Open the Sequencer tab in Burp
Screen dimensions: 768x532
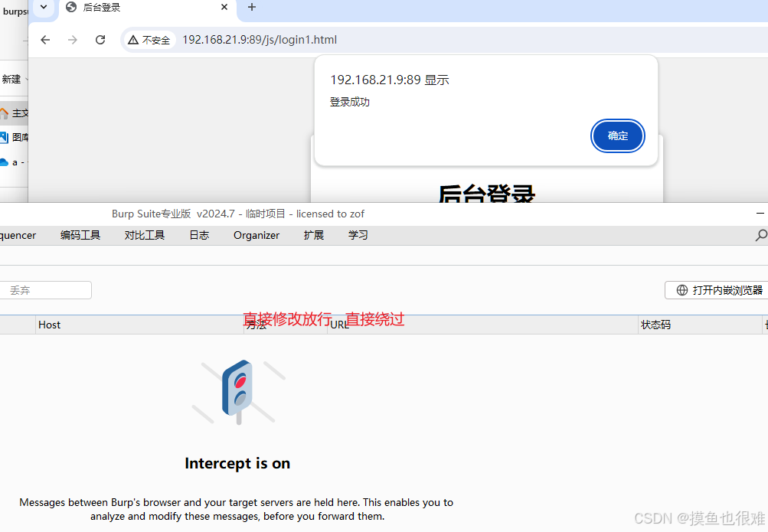coord(18,236)
